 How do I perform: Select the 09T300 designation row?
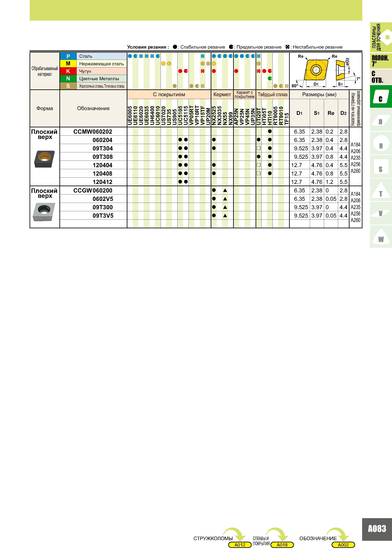103,207
